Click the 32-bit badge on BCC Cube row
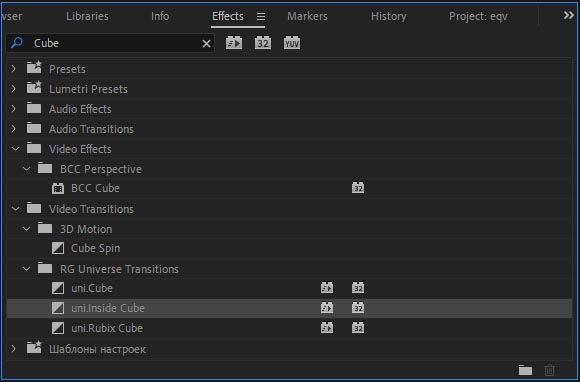 click(358, 188)
